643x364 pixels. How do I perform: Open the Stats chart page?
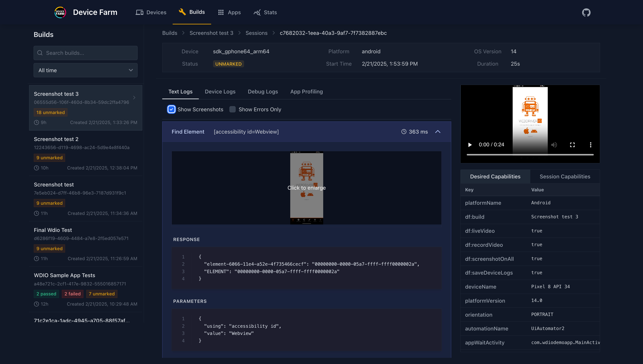265,12
